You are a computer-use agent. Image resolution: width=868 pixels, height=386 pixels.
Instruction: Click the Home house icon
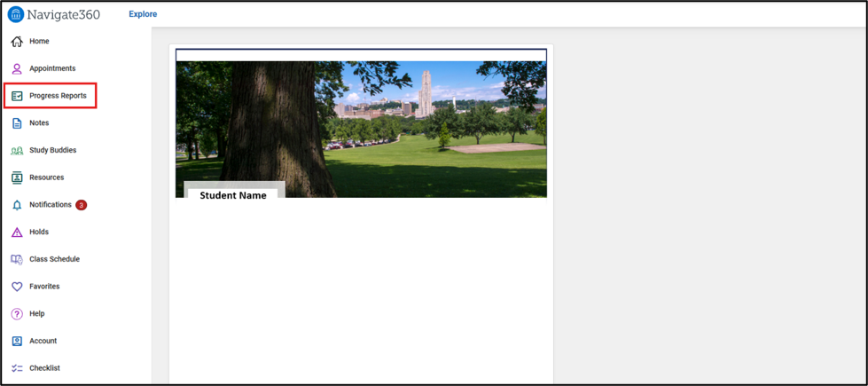(x=17, y=42)
